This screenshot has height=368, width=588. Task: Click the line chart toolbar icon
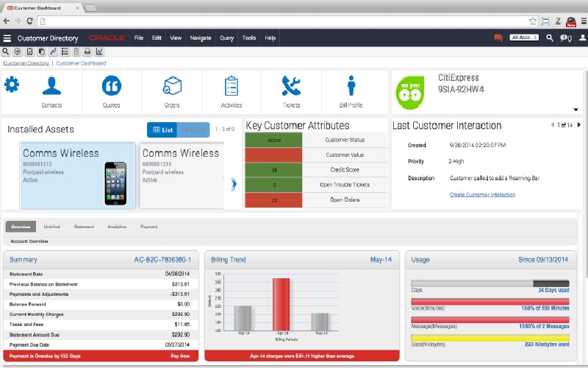pos(99,52)
